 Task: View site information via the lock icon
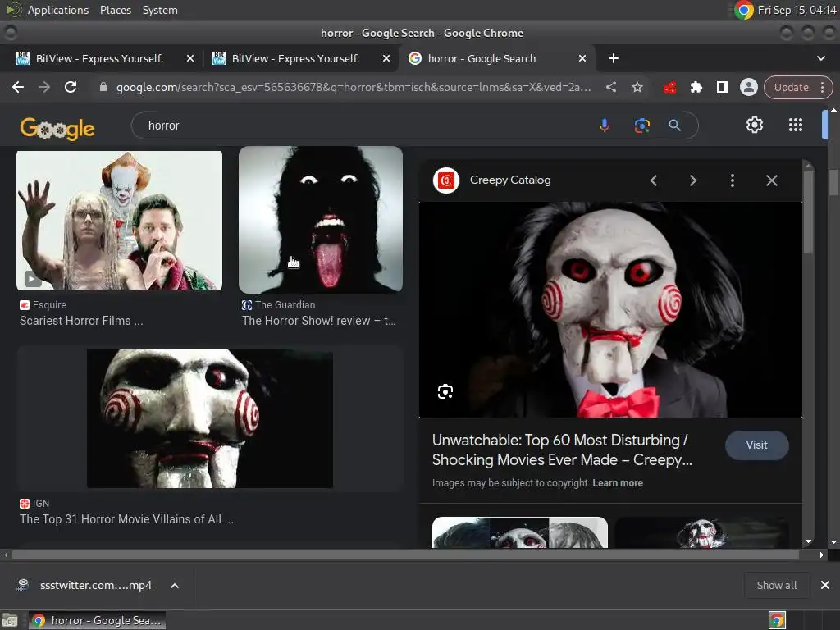point(103,87)
